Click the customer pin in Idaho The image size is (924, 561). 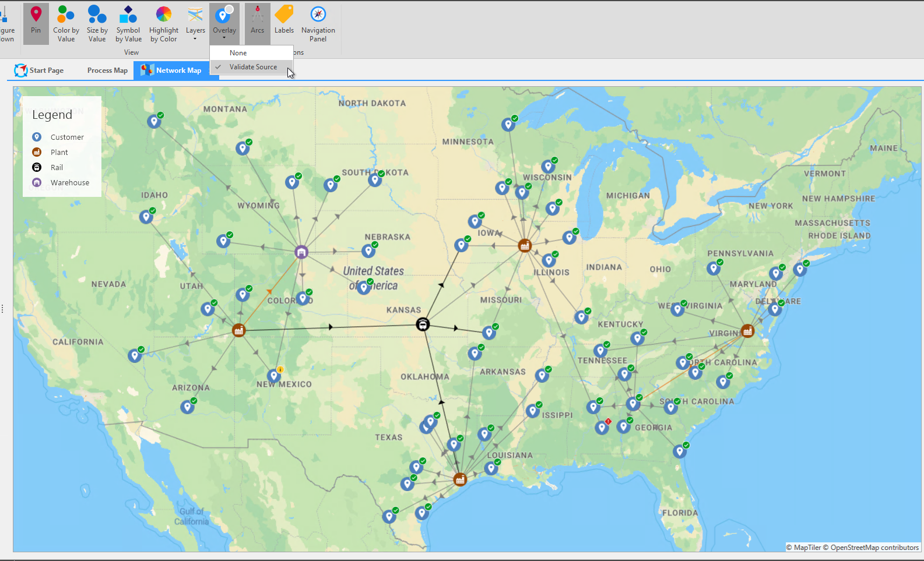coord(146,216)
